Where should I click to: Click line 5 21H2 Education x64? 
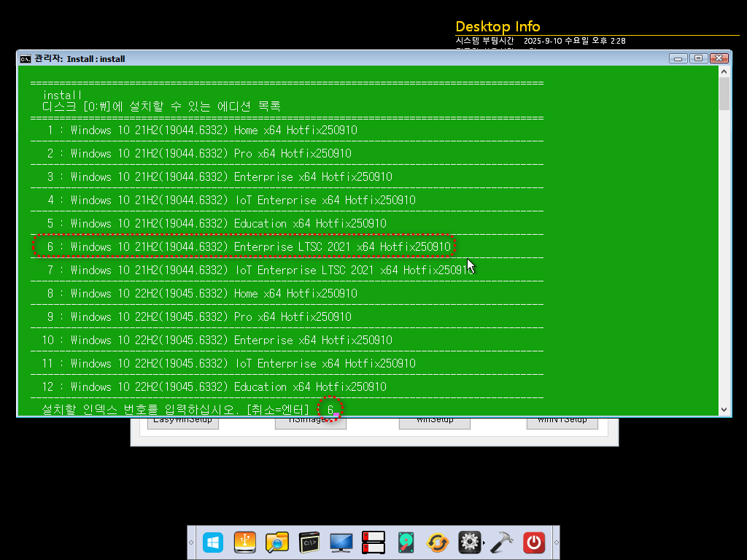217,223
